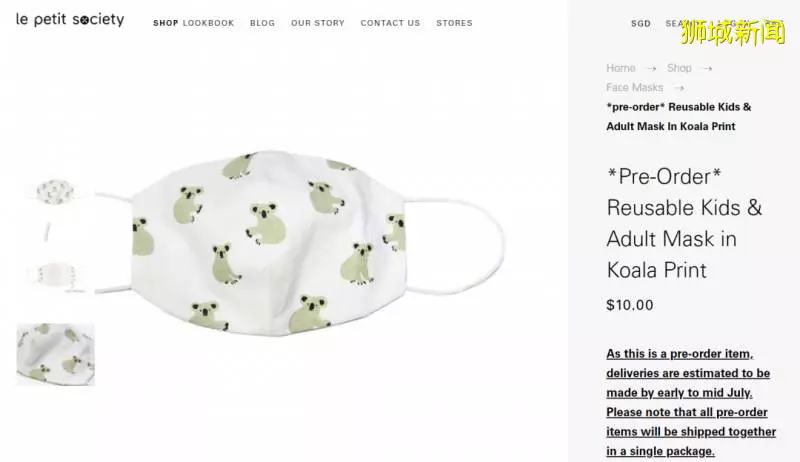
Task: Click the main koala mask product image
Action: click(298, 244)
